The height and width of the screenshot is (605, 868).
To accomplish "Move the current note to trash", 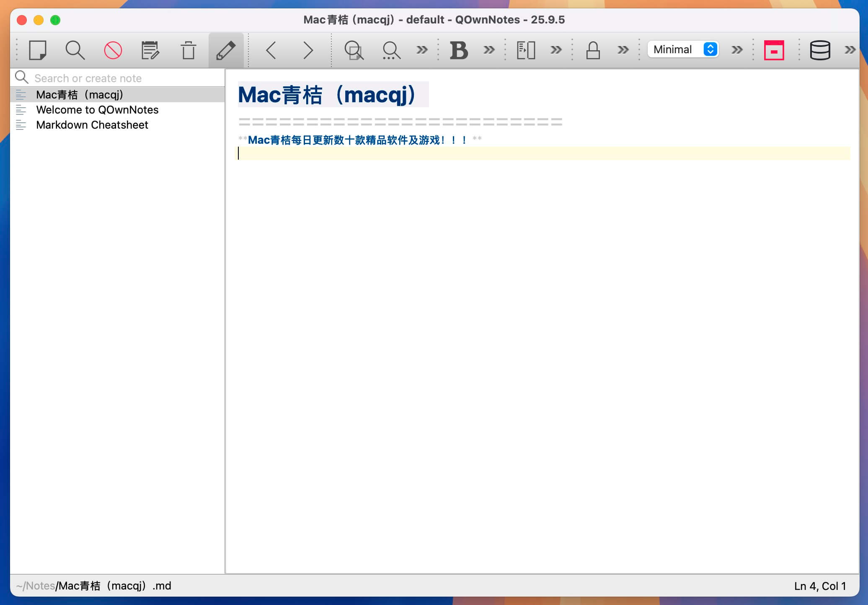I will (x=188, y=50).
